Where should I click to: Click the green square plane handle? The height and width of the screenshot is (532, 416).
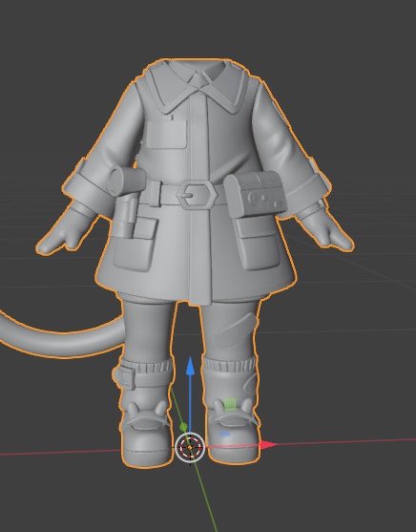[x=230, y=403]
